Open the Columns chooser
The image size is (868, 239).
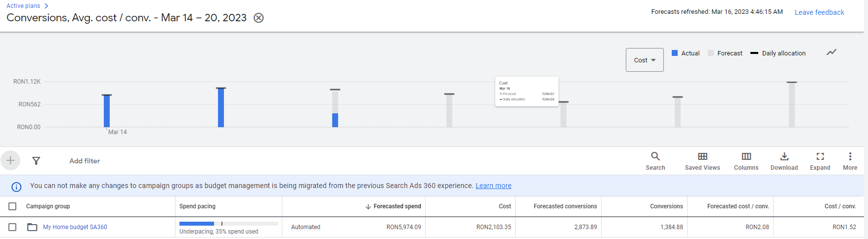tap(746, 161)
